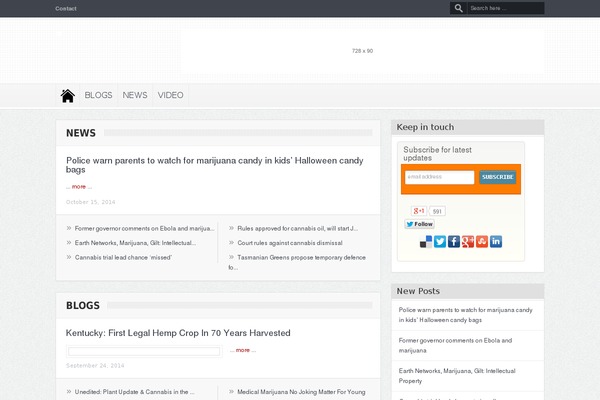The image size is (600, 400).
Task: Click the 'Keep in touch' widget title
Action: click(425, 127)
